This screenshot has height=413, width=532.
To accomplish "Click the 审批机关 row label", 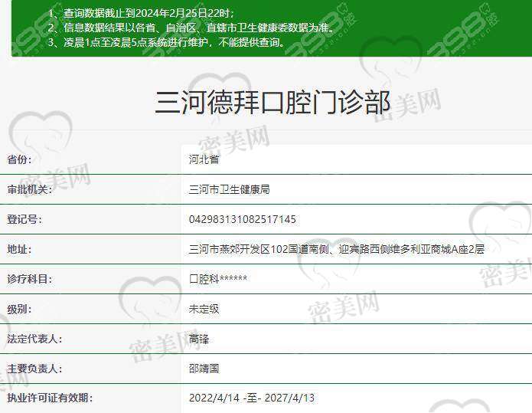I will pos(30,189).
